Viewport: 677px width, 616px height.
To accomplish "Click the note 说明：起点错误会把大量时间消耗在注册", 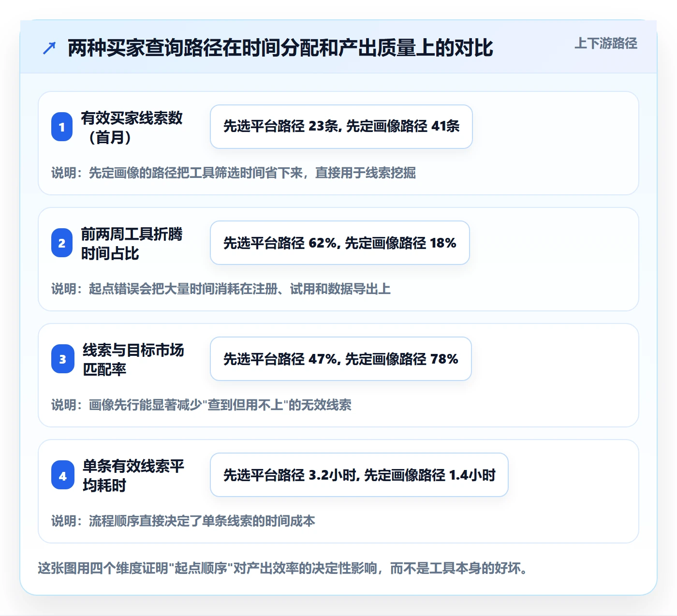I will (221, 289).
